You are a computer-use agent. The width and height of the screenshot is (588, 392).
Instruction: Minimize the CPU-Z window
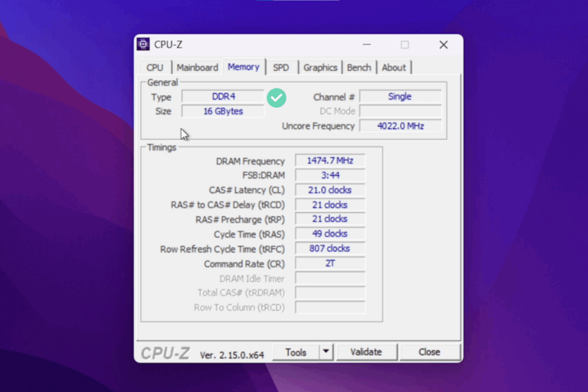click(x=367, y=45)
